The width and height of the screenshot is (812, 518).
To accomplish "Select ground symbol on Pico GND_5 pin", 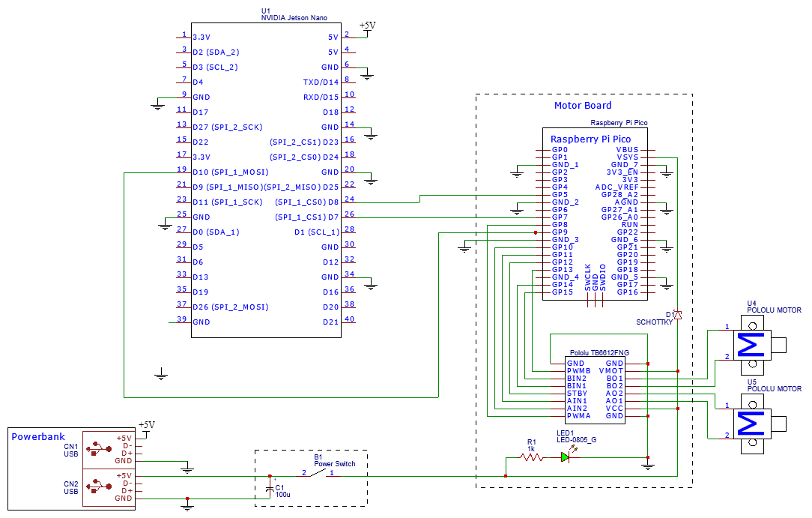I will point(667,286).
